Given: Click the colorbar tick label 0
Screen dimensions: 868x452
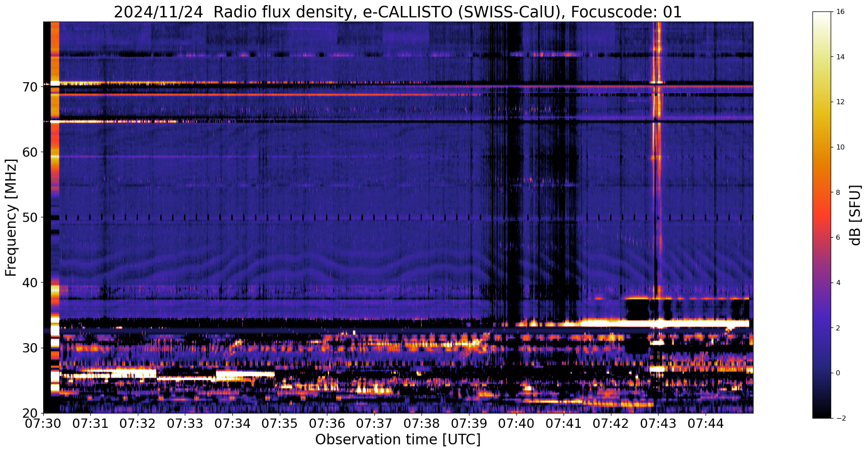Looking at the screenshot, I should [838, 373].
